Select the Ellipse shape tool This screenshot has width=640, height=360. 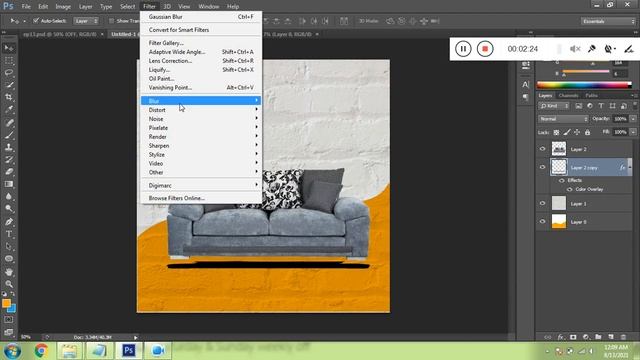click(9, 259)
